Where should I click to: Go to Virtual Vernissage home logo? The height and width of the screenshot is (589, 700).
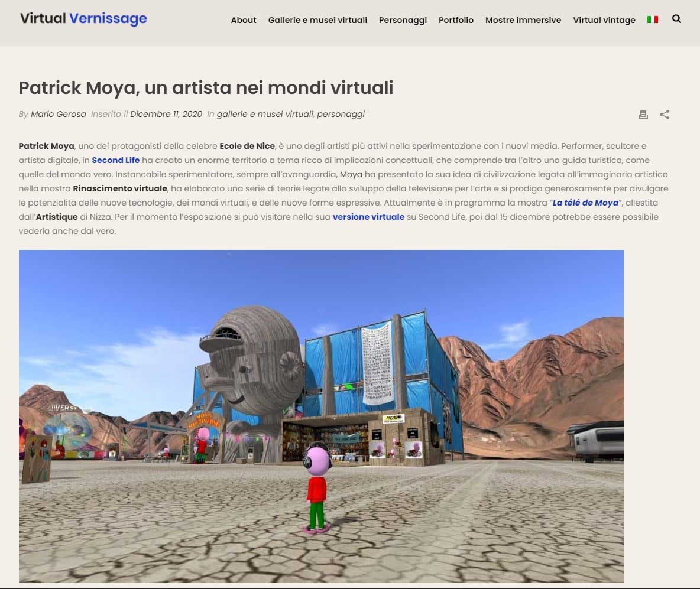[83, 19]
